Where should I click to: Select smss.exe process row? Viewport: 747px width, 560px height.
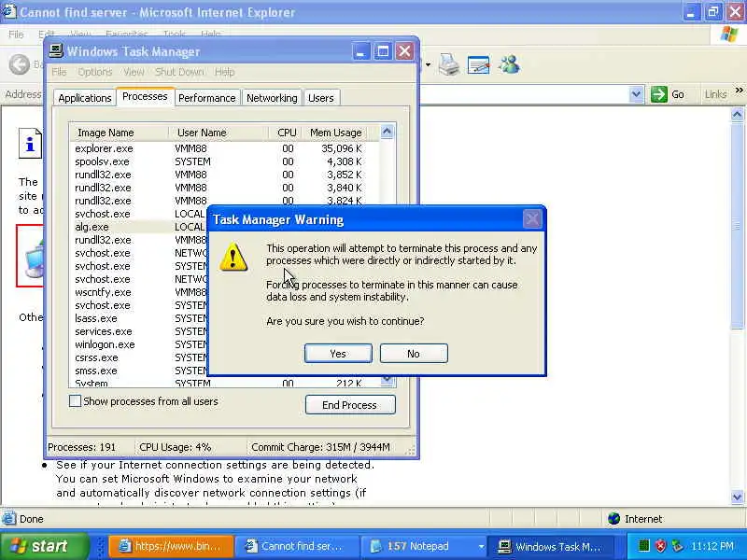[x=139, y=371]
